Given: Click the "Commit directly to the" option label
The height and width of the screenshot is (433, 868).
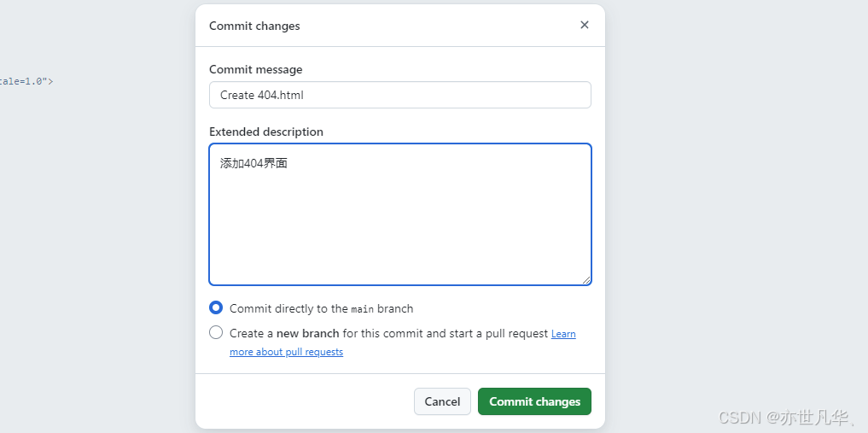Looking at the screenshot, I should [x=288, y=308].
